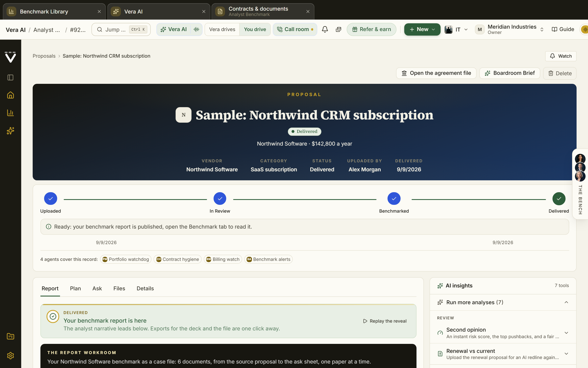Click the Portfolio watchdog agent chip
588x368 pixels.
click(126, 259)
